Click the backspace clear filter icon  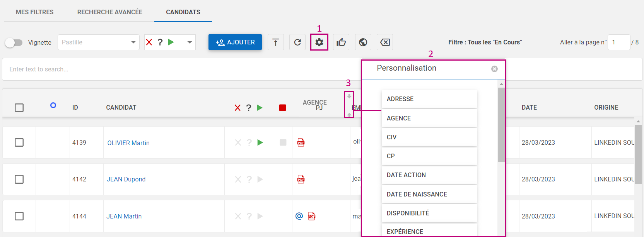[385, 42]
